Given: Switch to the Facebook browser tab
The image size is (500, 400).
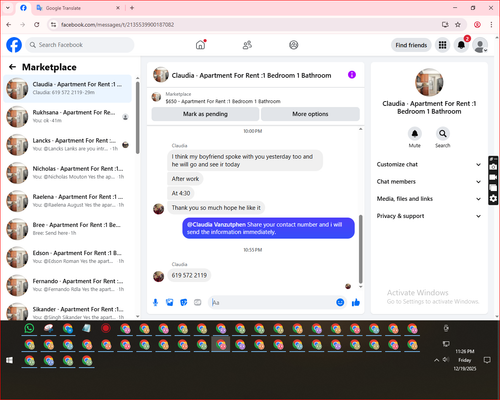Looking at the screenshot, I should [x=23, y=8].
